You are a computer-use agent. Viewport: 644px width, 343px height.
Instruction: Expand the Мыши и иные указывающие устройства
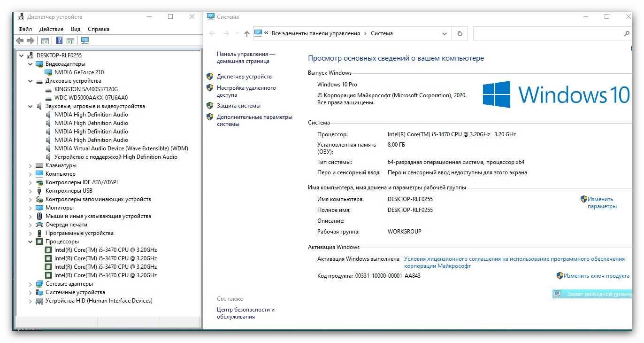click(31, 216)
